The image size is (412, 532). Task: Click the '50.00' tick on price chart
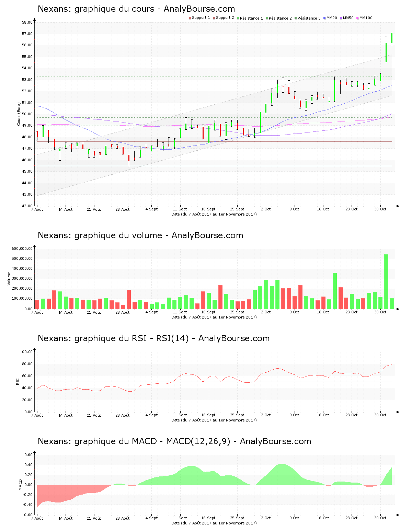27,114
